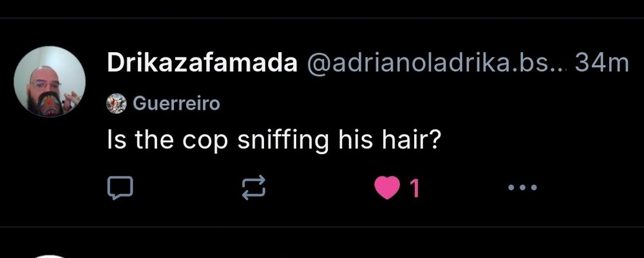Open the three-dot more options menu
Viewport: 644px width, 258px height.
click(522, 188)
